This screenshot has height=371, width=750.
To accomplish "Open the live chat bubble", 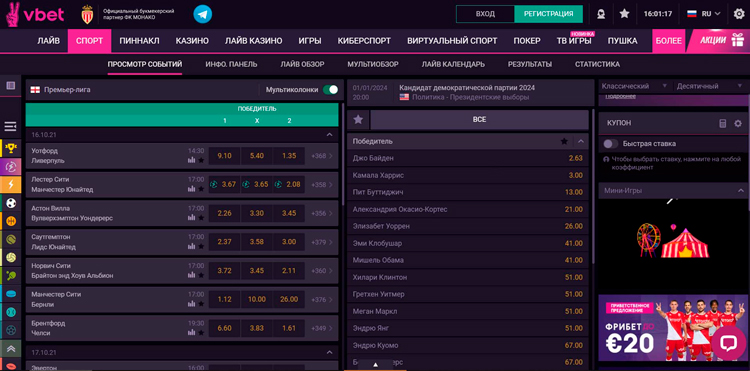I will [x=728, y=343].
